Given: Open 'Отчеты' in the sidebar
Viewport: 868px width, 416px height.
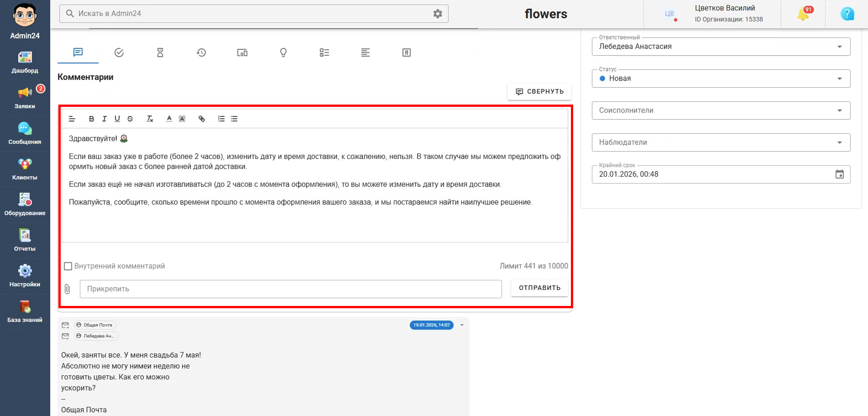Looking at the screenshot, I should point(25,241).
